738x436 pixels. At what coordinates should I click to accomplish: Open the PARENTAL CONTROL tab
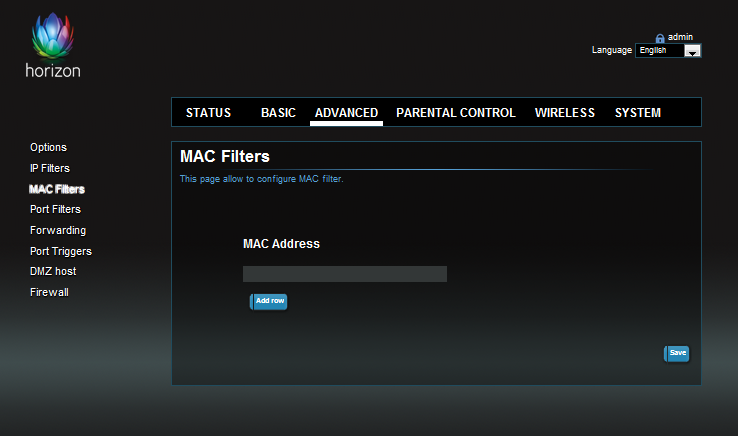pos(456,113)
